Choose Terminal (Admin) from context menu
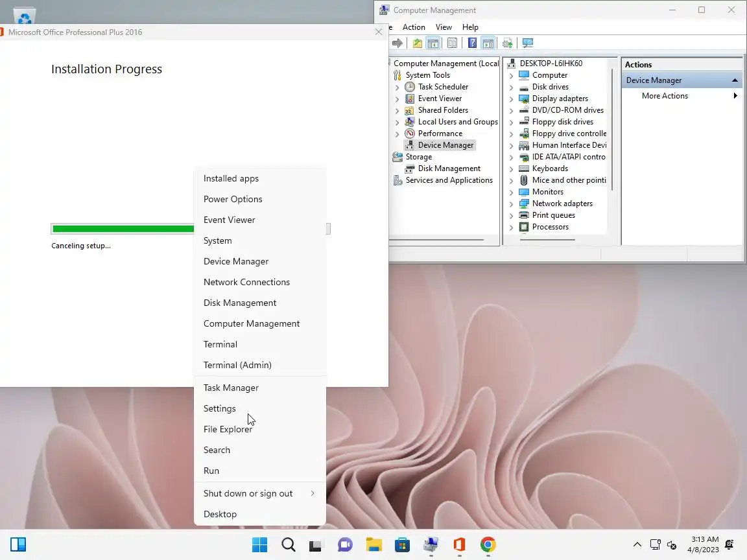Image resolution: width=747 pixels, height=560 pixels. point(259,365)
